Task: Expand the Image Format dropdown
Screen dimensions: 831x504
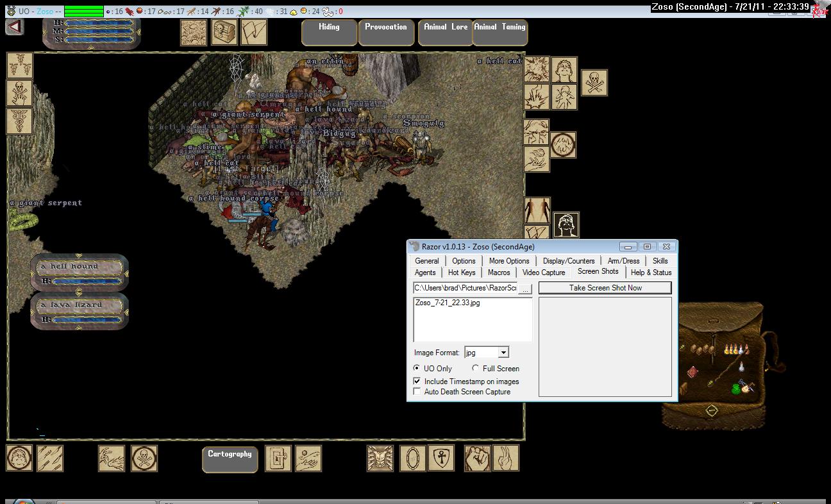Action: (x=503, y=353)
